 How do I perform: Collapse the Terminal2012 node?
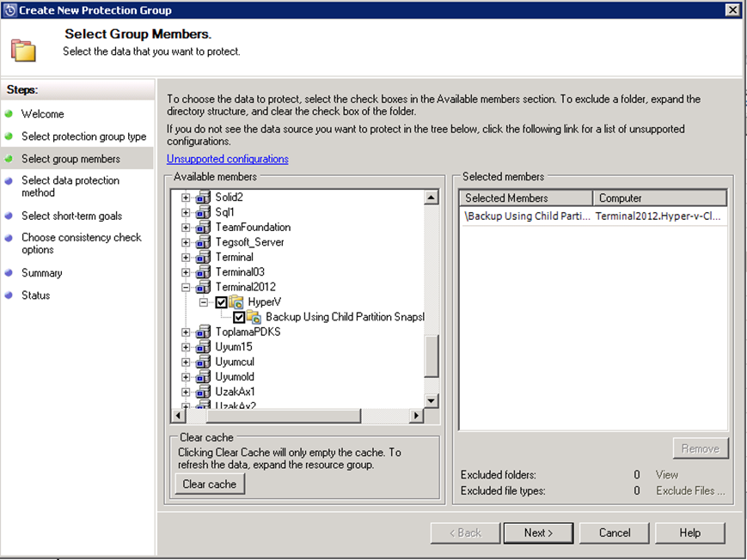click(186, 288)
